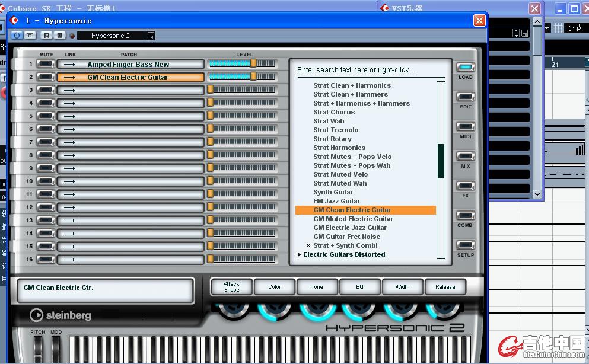589x364 pixels.
Task: Click the channel 1 level slider
Action: coord(243,64)
